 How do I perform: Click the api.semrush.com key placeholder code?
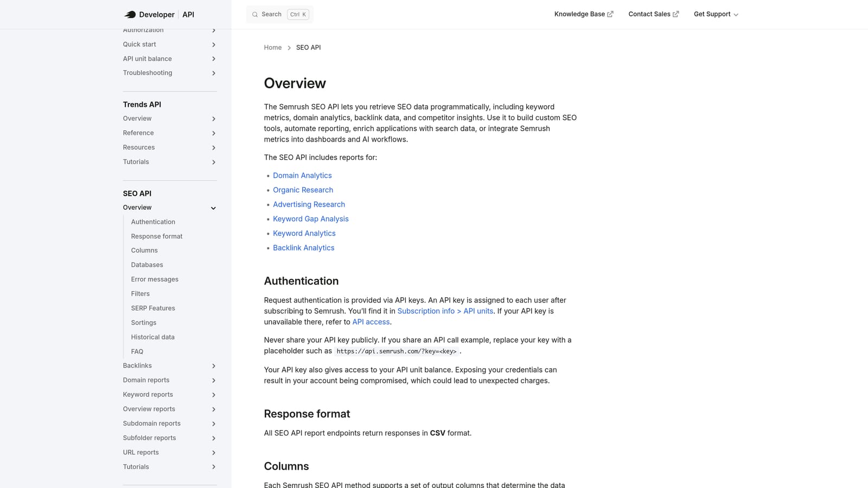click(397, 351)
